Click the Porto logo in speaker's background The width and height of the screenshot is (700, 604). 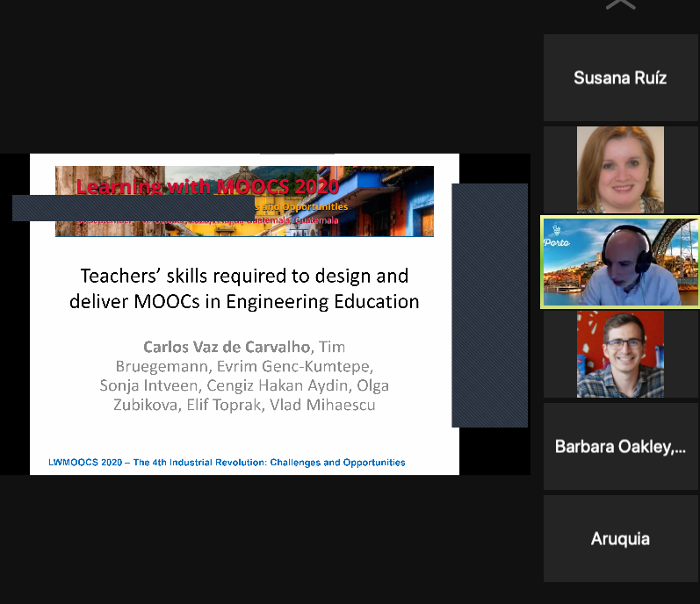(557, 237)
